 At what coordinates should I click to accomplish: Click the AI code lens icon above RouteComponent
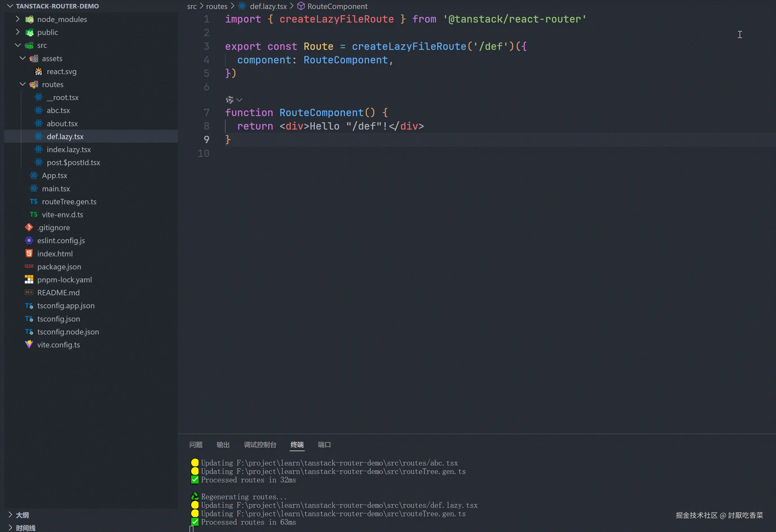point(230,100)
